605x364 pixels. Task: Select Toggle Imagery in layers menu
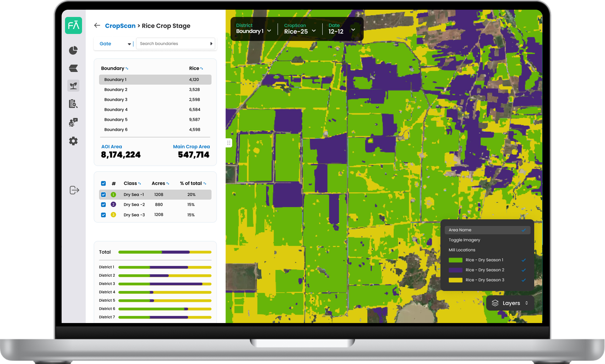pos(464,240)
